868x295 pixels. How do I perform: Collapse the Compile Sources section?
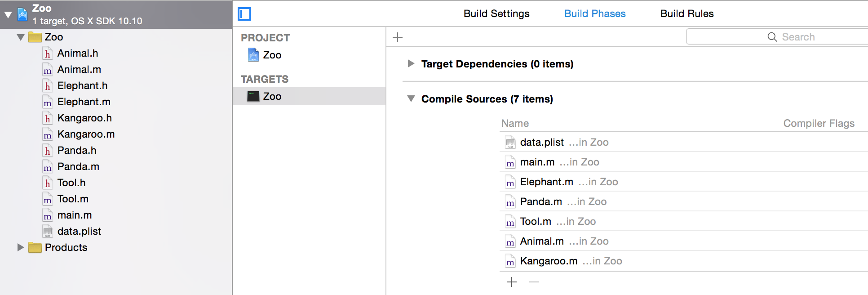point(411,98)
